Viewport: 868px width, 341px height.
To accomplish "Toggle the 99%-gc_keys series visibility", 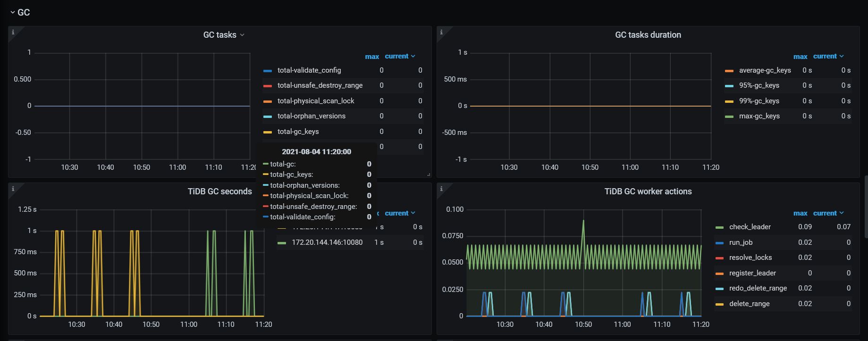I will 758,101.
